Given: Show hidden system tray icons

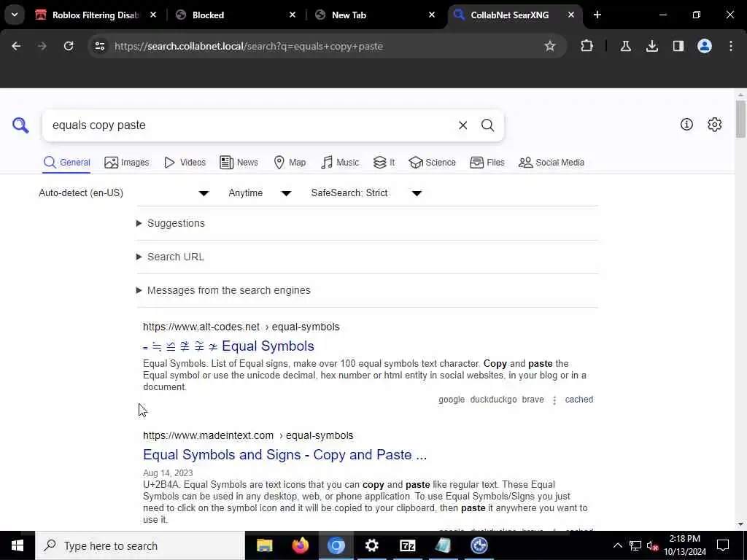Looking at the screenshot, I should tap(617, 545).
